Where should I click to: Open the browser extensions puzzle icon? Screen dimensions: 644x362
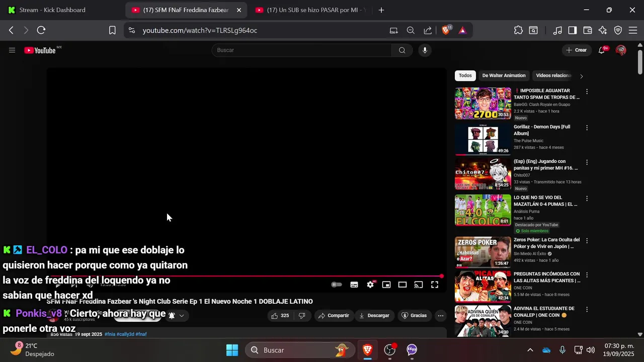point(518,30)
